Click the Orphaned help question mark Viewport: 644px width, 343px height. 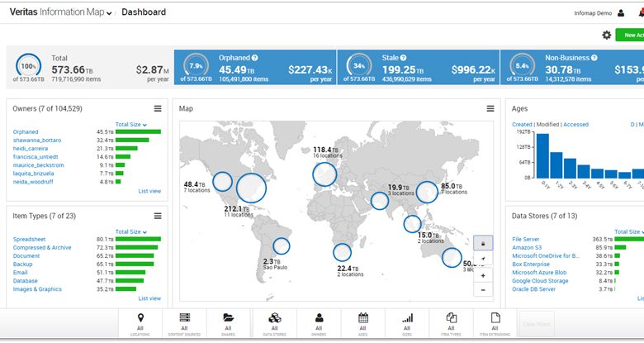(254, 58)
